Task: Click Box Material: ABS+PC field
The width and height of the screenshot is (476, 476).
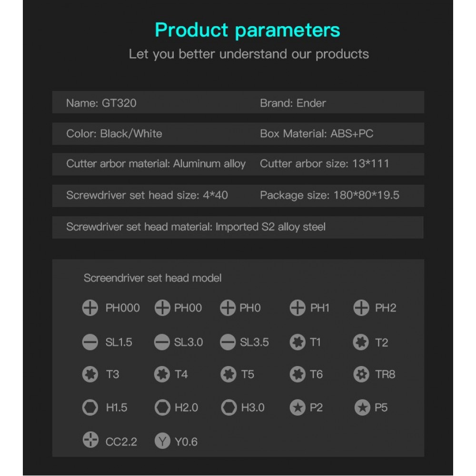Action: (317, 134)
